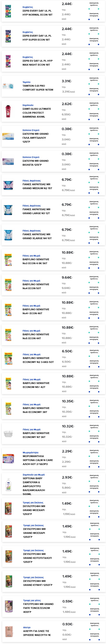Open the O.B Pro Comfort tampon product image
Image resolution: width=106 pixels, height=644 pixels.
coord(8,86)
